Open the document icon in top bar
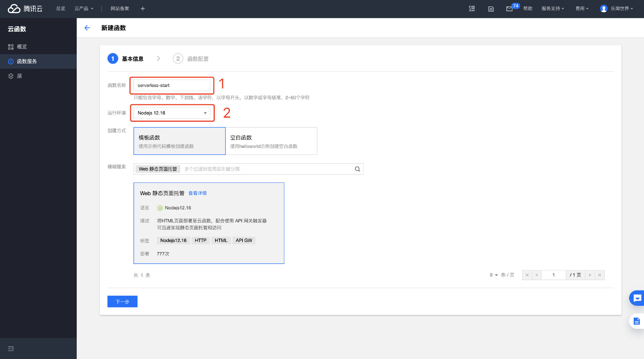The height and width of the screenshot is (359, 644). [491, 9]
